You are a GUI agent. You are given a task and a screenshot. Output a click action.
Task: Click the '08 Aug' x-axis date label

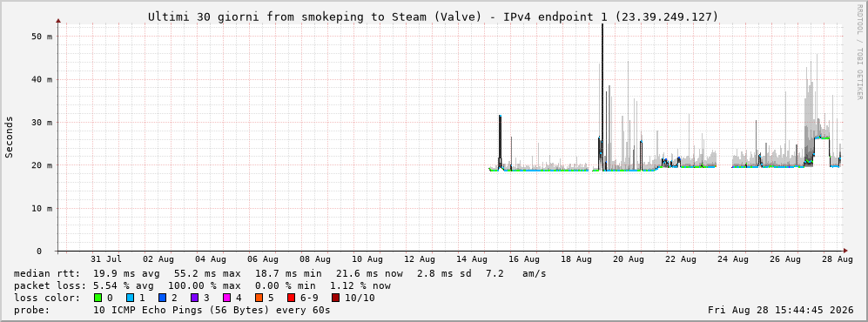pyautogui.click(x=315, y=259)
